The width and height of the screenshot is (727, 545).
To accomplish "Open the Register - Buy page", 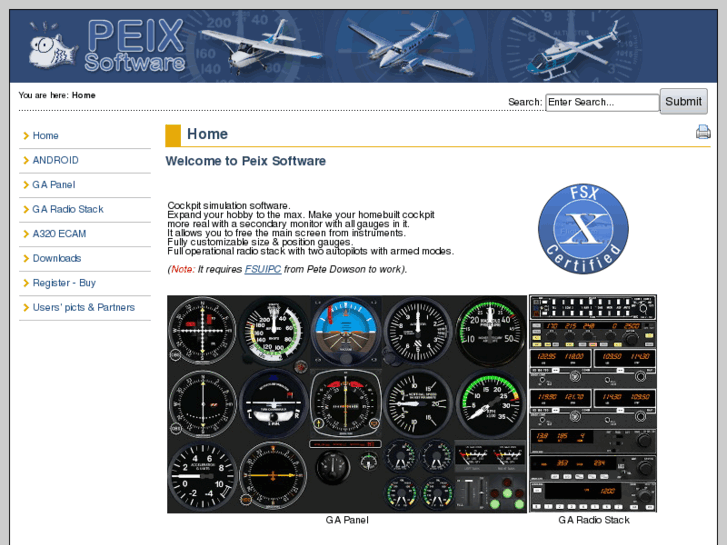I will point(64,283).
